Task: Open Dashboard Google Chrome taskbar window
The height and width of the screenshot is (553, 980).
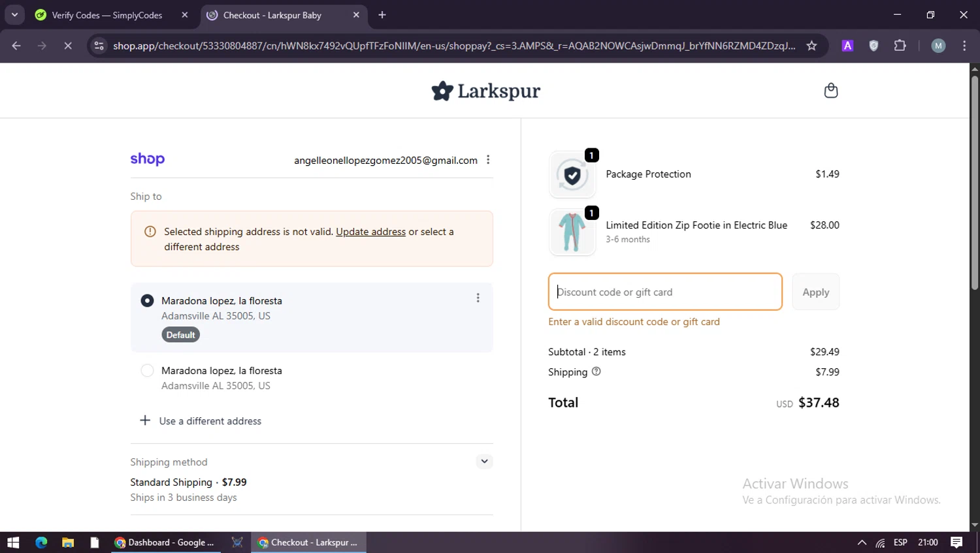Action: [x=166, y=543]
